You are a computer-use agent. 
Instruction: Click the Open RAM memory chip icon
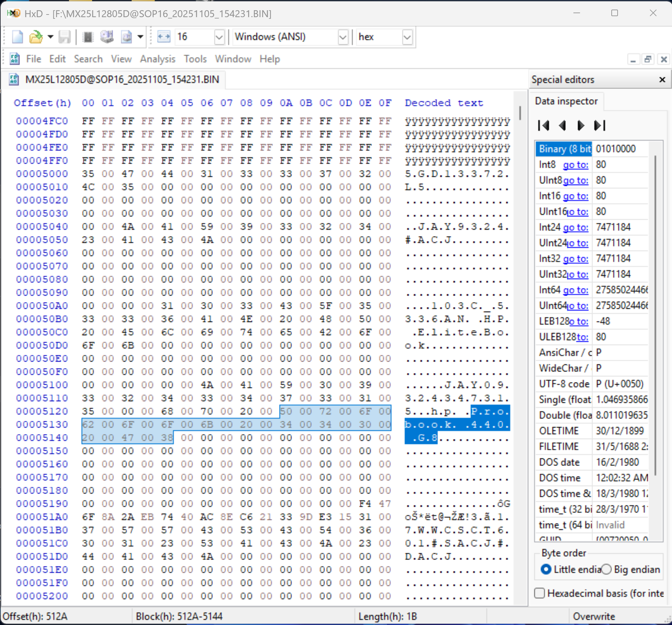pos(88,37)
